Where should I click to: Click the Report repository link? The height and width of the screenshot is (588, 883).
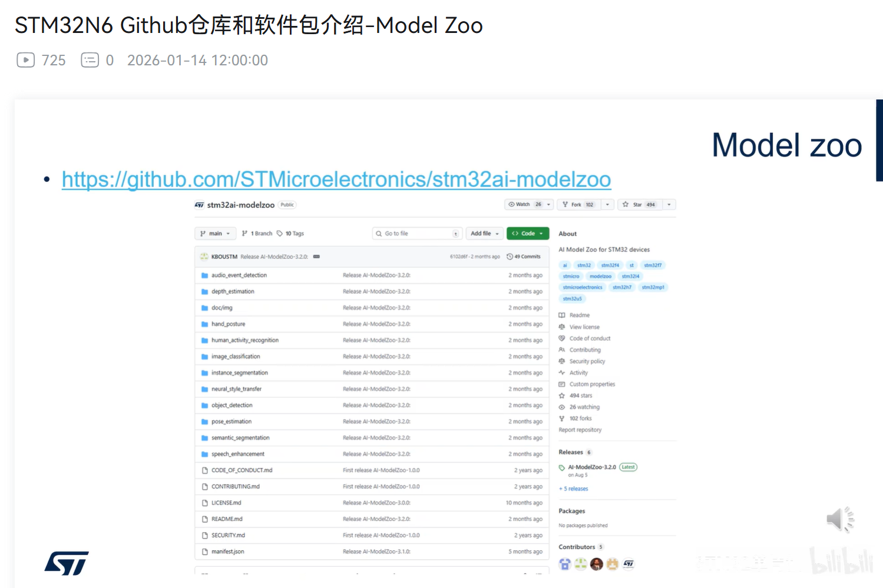580,430
